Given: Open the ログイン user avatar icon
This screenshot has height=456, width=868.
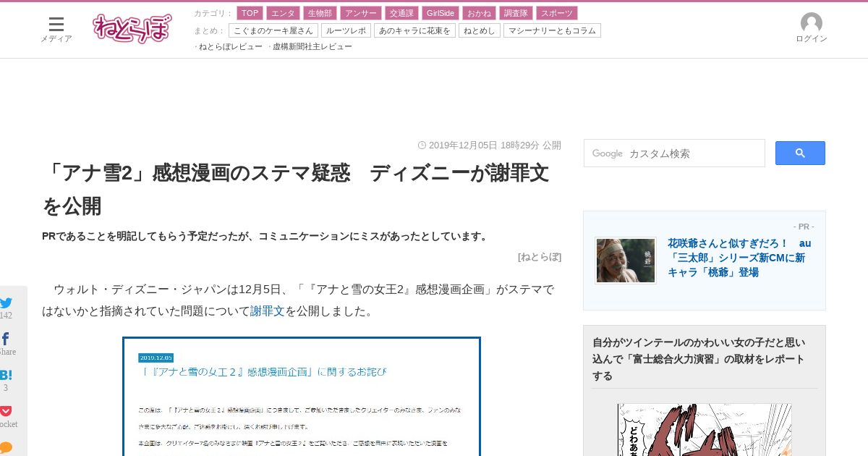Looking at the screenshot, I should click(x=812, y=28).
